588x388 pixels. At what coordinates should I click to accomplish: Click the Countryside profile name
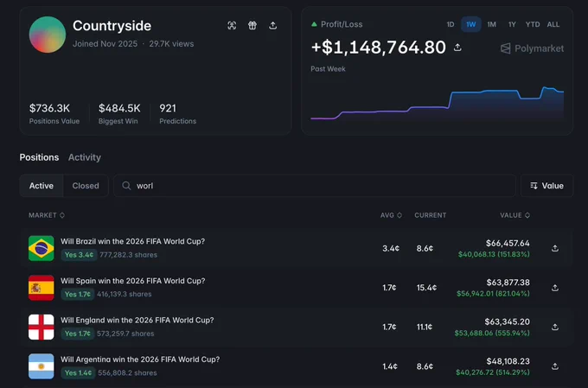point(112,26)
